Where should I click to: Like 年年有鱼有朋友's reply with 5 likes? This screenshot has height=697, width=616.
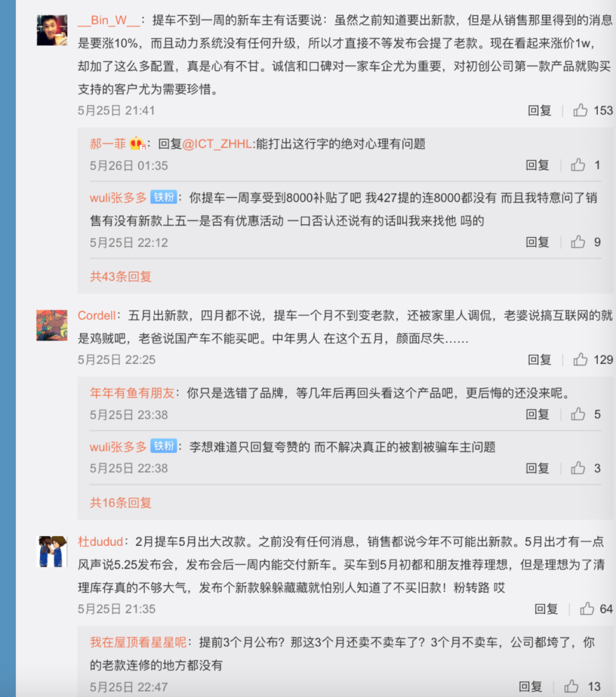click(x=578, y=414)
